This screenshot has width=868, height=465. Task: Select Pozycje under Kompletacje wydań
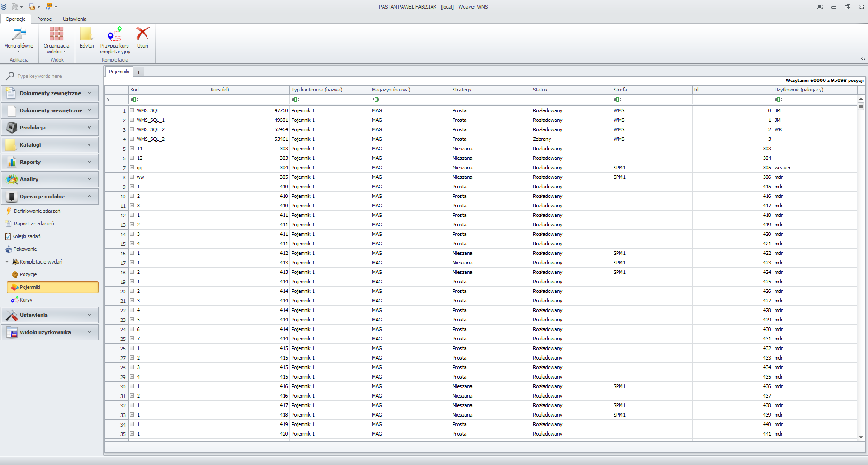[x=28, y=274]
